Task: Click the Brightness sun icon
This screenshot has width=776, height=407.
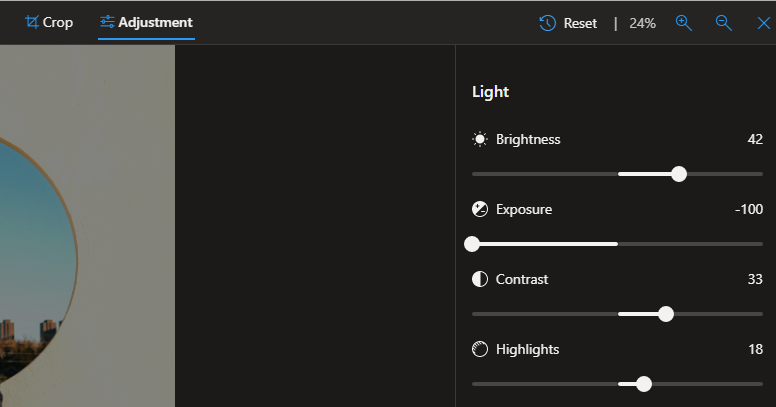Action: (x=480, y=140)
